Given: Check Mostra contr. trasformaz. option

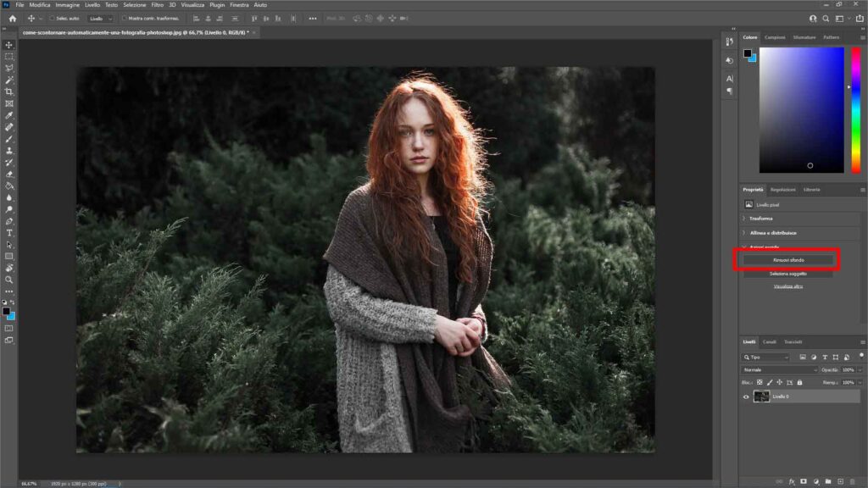Looking at the screenshot, I should tap(124, 17).
